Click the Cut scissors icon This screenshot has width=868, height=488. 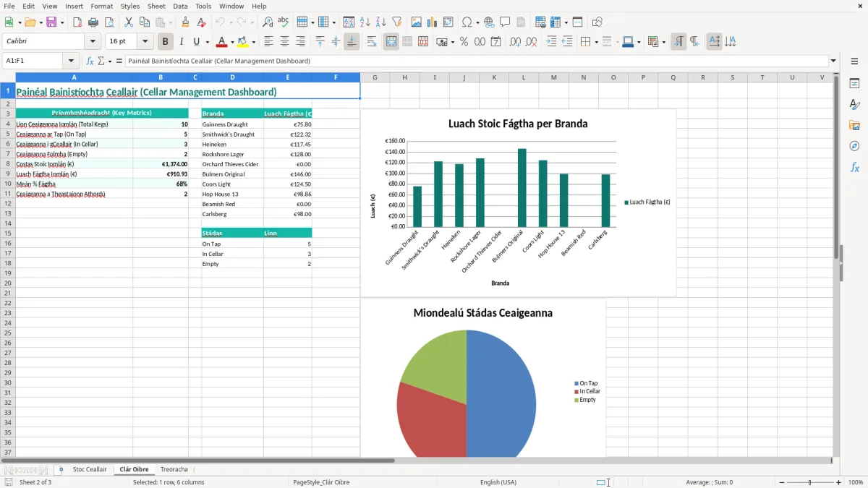coord(129,22)
